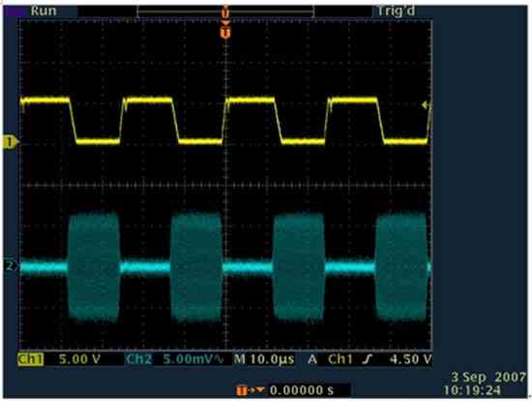The width and height of the screenshot is (532, 401).
Task: Click the record view bar at top
Action: pyautogui.click(x=225, y=12)
